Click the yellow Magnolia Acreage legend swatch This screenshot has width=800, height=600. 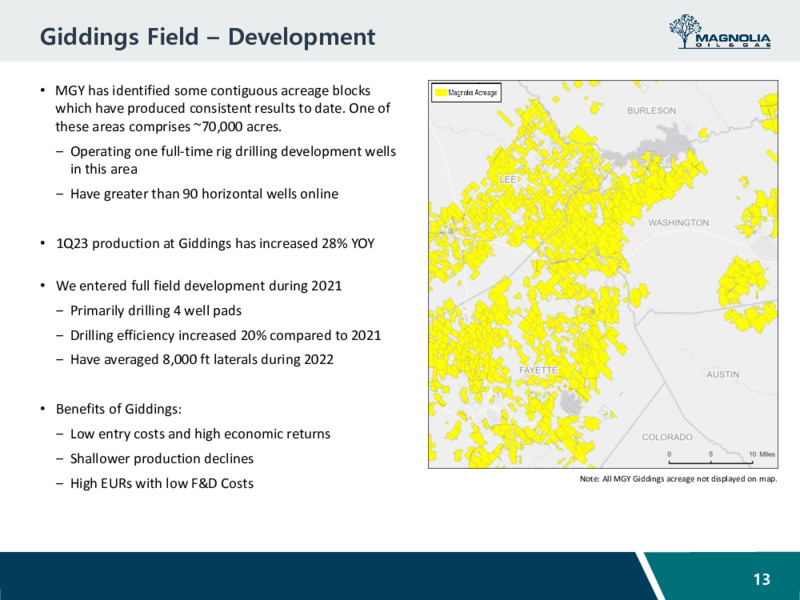pos(440,93)
